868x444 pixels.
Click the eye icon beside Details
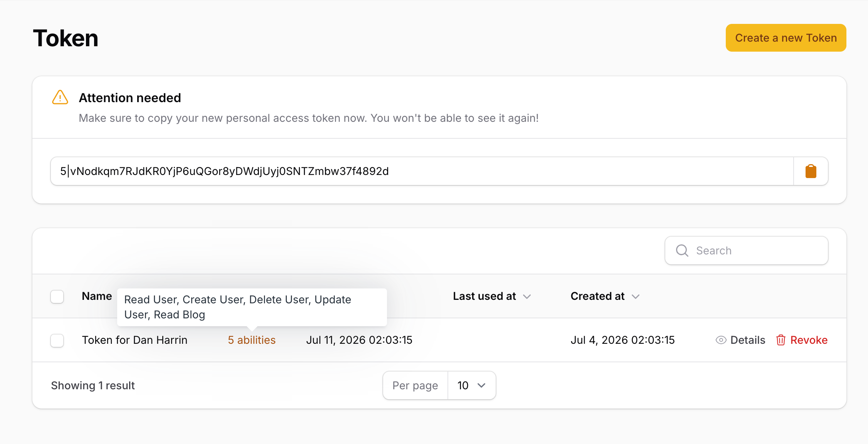721,340
